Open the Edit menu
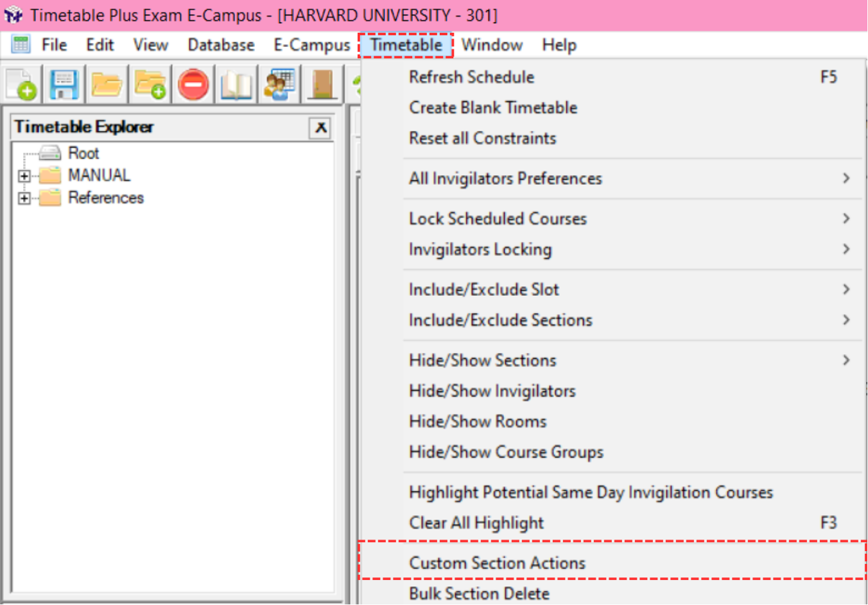The height and width of the screenshot is (605, 868). coord(100,45)
